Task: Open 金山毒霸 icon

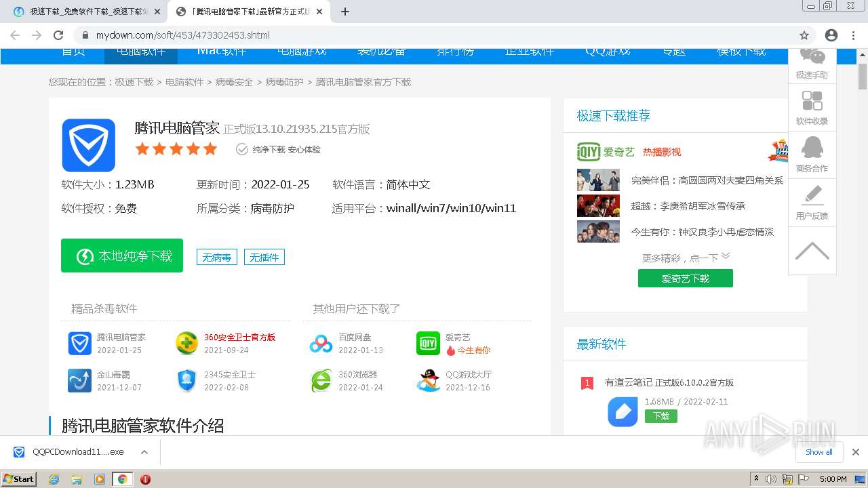Action: [x=80, y=381]
